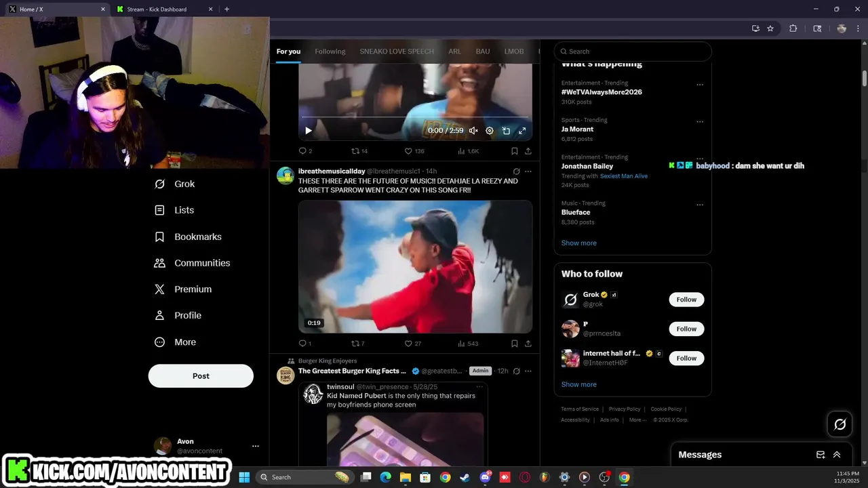Compose new message in Messages bar
Viewport: 868px width, 488px height.
(821, 455)
